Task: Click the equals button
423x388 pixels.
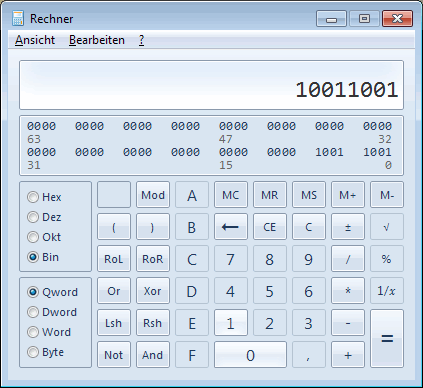Action: coord(387,339)
